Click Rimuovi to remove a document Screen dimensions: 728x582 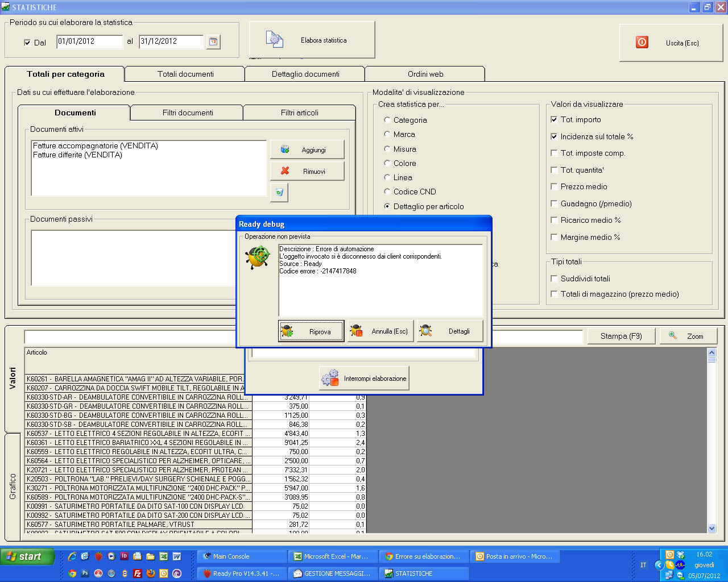(x=307, y=171)
